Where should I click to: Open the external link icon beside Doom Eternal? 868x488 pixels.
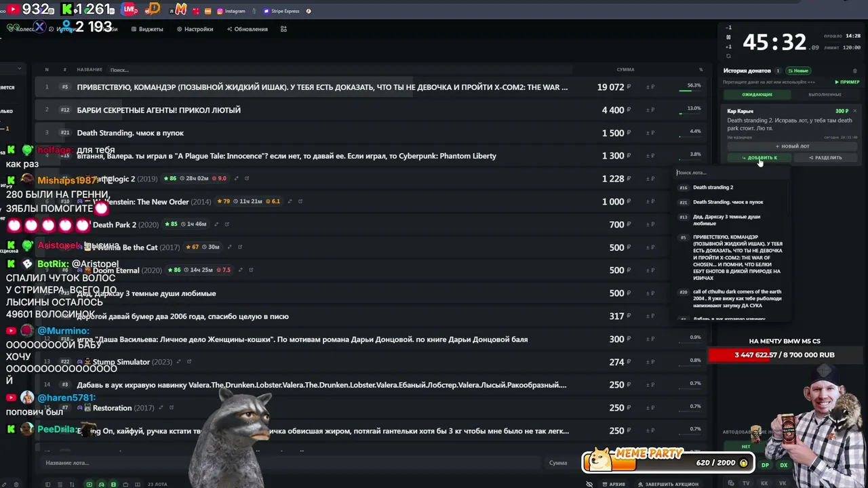coord(251,270)
